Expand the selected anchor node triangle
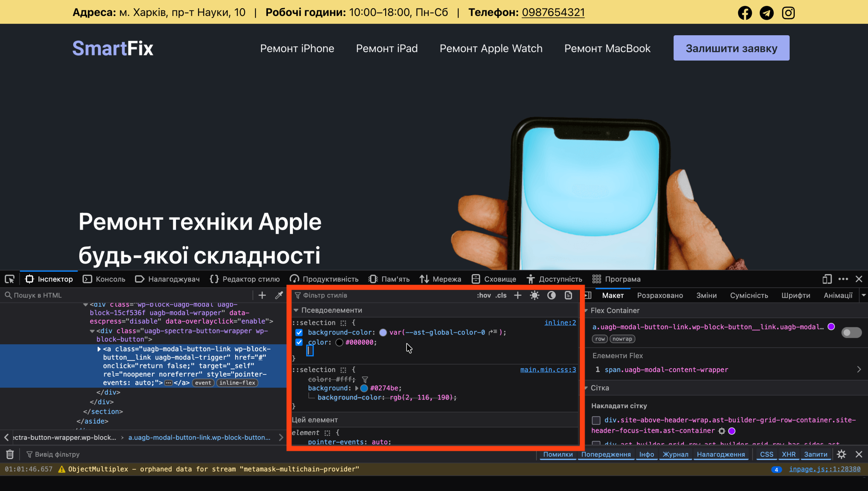This screenshot has height=491, width=868. point(99,349)
